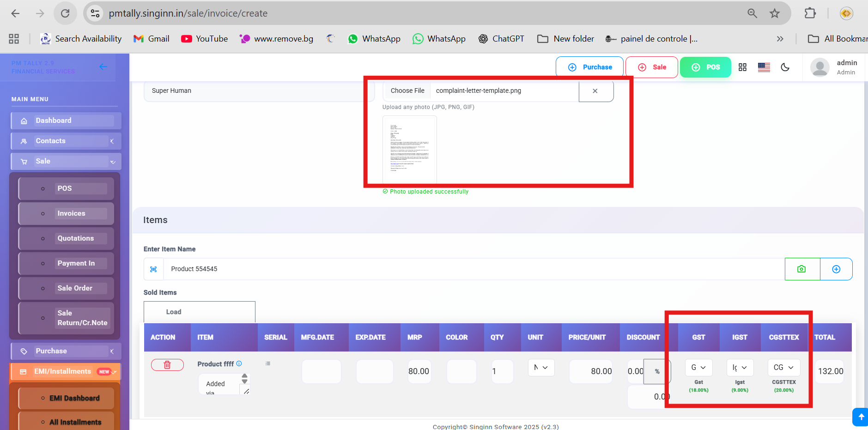Click the green camera scan icon
Screen dimensions: 868x430
(802, 269)
